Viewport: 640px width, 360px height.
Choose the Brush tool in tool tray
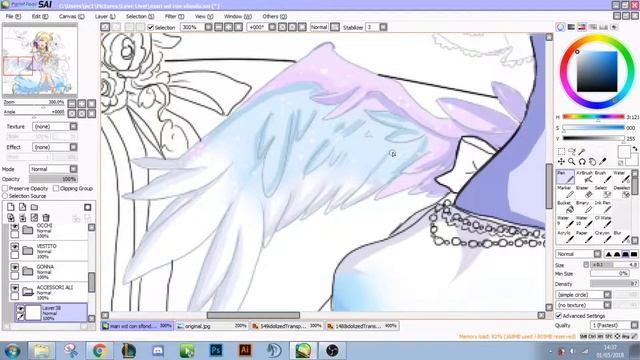click(603, 177)
